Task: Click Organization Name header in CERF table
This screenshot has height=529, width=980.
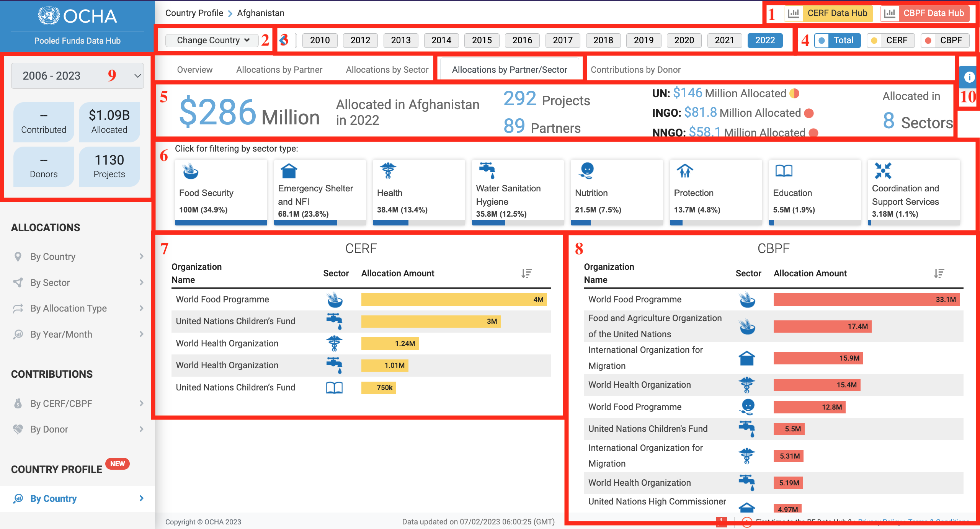Action: pos(196,273)
